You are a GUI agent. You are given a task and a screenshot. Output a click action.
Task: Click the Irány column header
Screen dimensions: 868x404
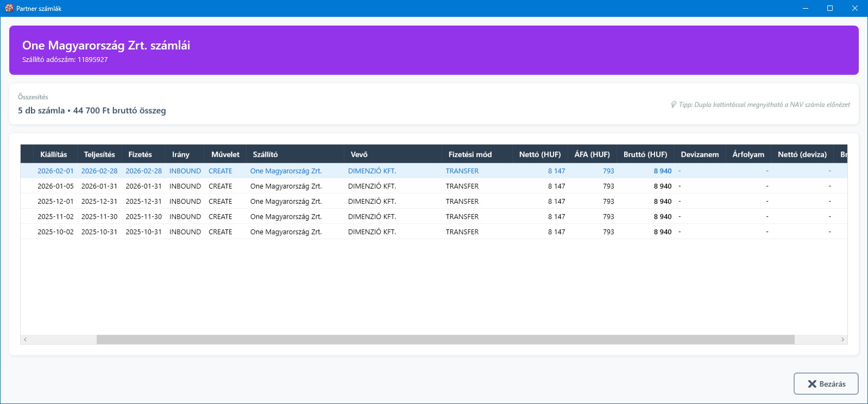(181, 154)
